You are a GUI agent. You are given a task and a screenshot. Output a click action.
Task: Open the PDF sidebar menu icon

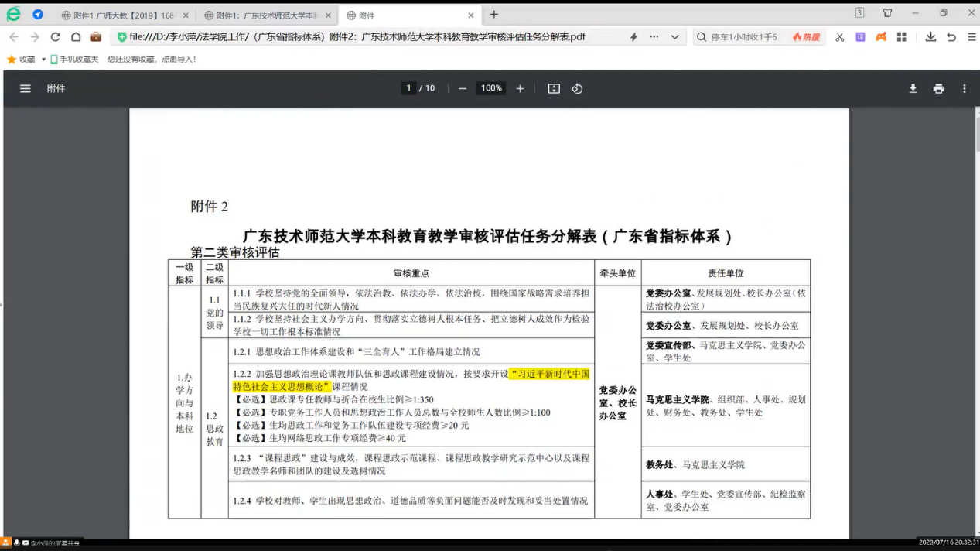point(26,89)
